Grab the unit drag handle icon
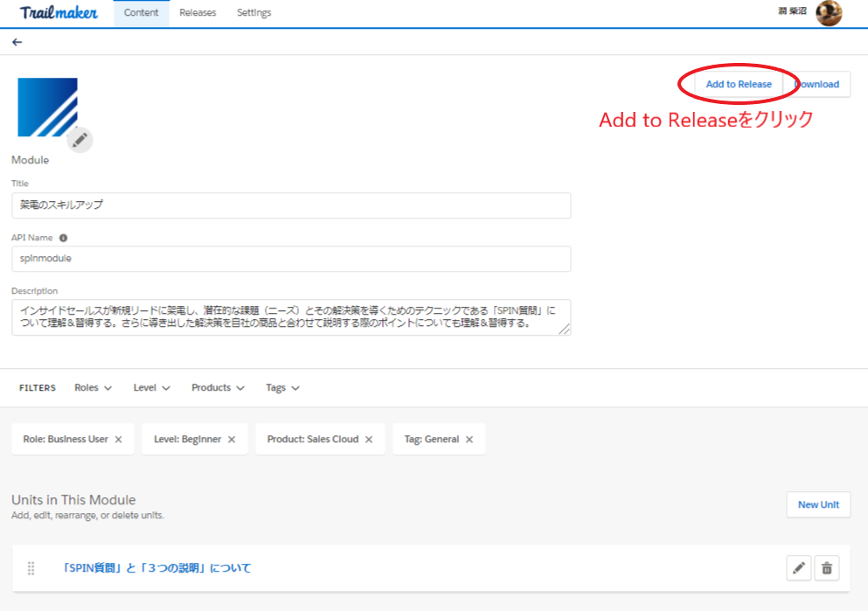 [x=31, y=568]
